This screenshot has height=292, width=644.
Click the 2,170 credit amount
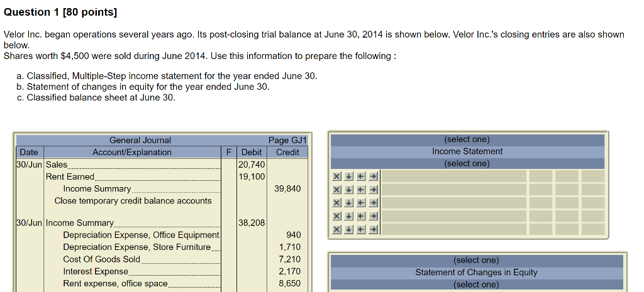[290, 271]
